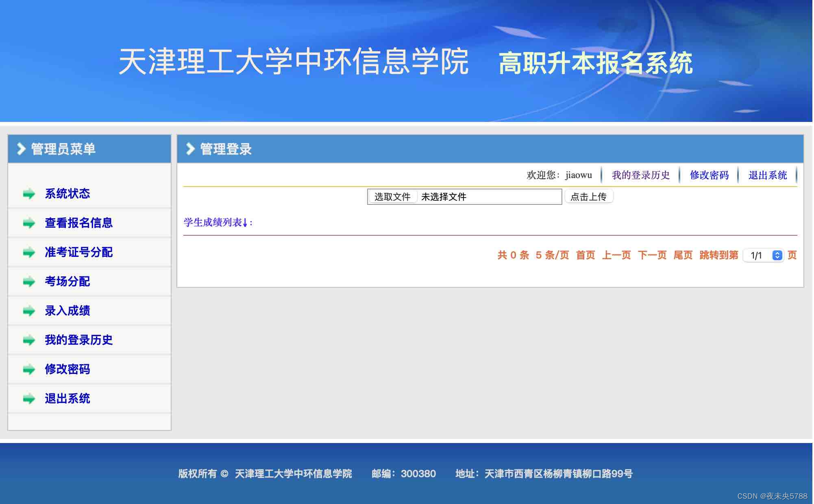The height and width of the screenshot is (504, 814).
Task: Click the 共 0 条 record count
Action: click(513, 255)
